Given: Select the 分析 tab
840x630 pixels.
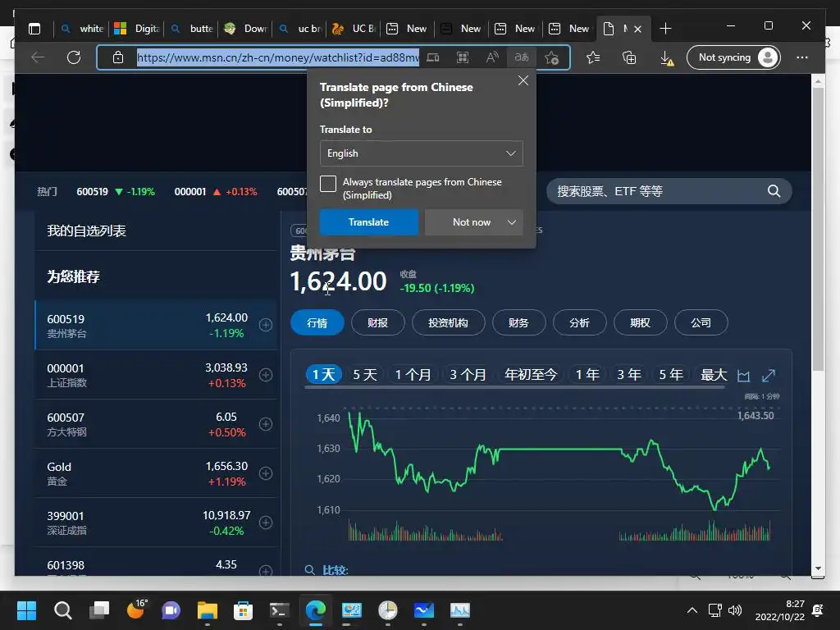Looking at the screenshot, I should [x=580, y=322].
